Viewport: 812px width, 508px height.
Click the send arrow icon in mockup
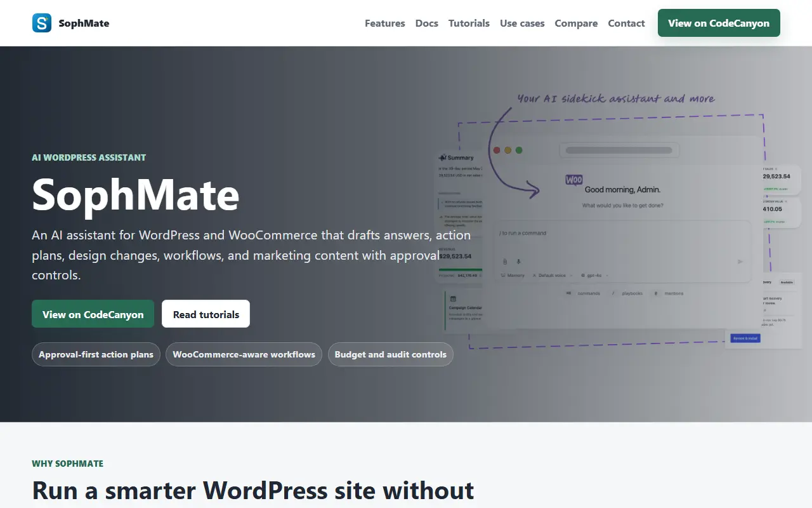[740, 262]
